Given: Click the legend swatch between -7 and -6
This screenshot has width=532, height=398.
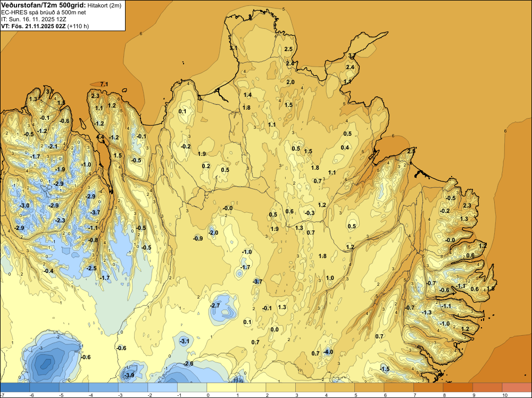Looking at the screenshot, I should (15, 387).
